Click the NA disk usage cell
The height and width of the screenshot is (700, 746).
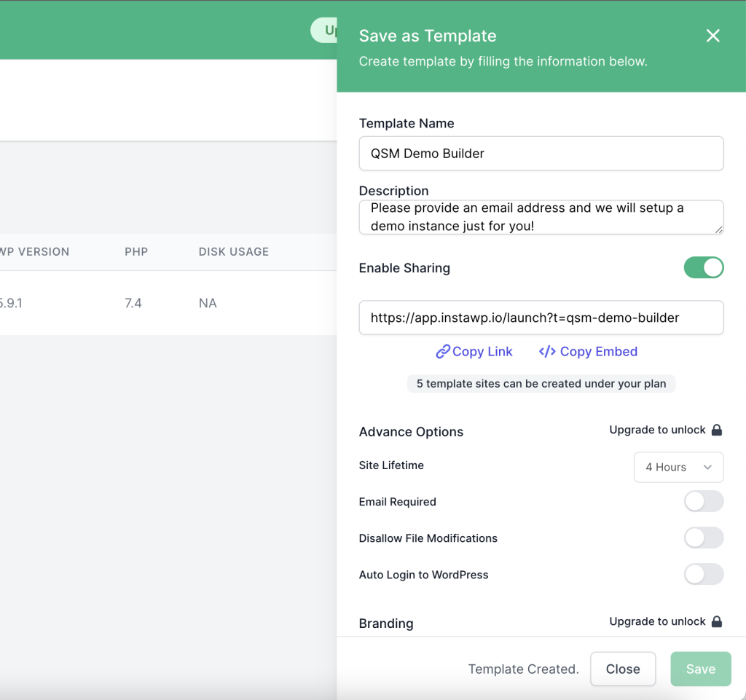coord(208,303)
